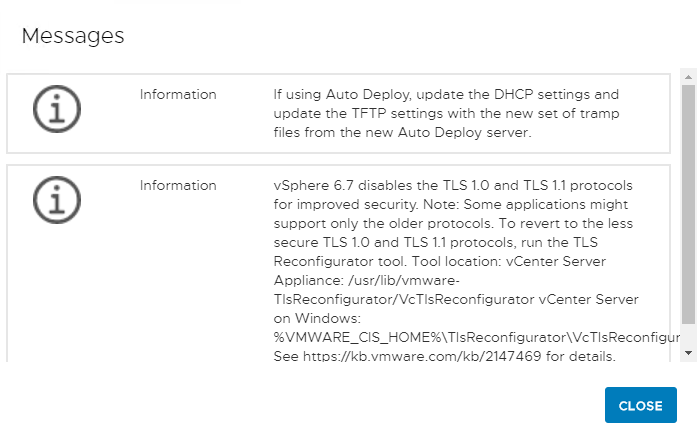The width and height of the screenshot is (697, 444).
Task: Click the info icon beside the TLS message
Action: point(57,198)
